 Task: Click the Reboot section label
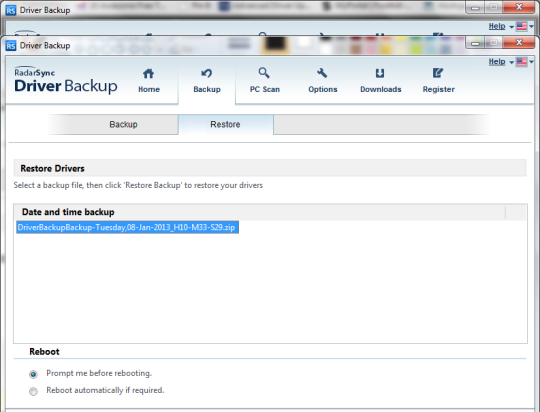tap(44, 352)
